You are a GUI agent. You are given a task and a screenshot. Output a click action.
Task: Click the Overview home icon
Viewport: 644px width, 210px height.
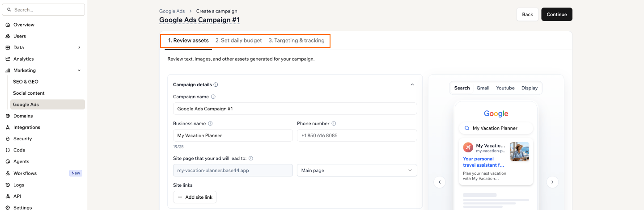click(x=8, y=25)
